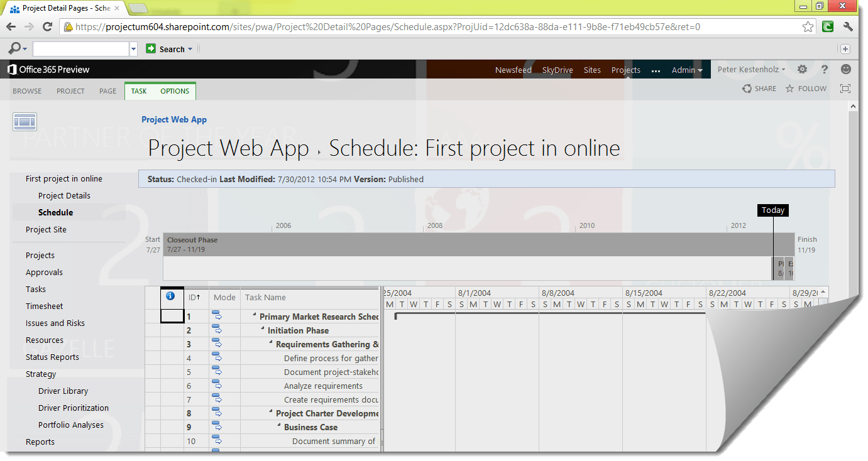Click the site logo thumbnail icon
The height and width of the screenshot is (461, 868).
point(25,122)
